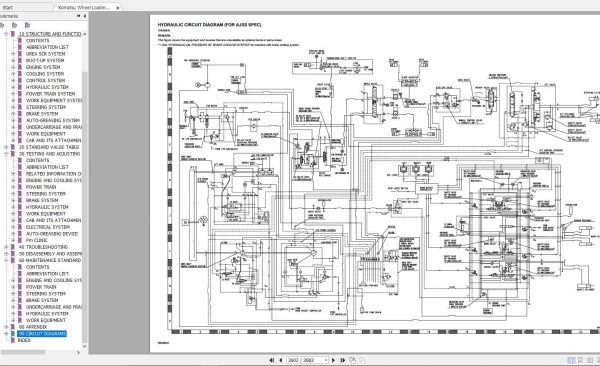Go to the previous page
Screen dimensions: 600x366
280,360
